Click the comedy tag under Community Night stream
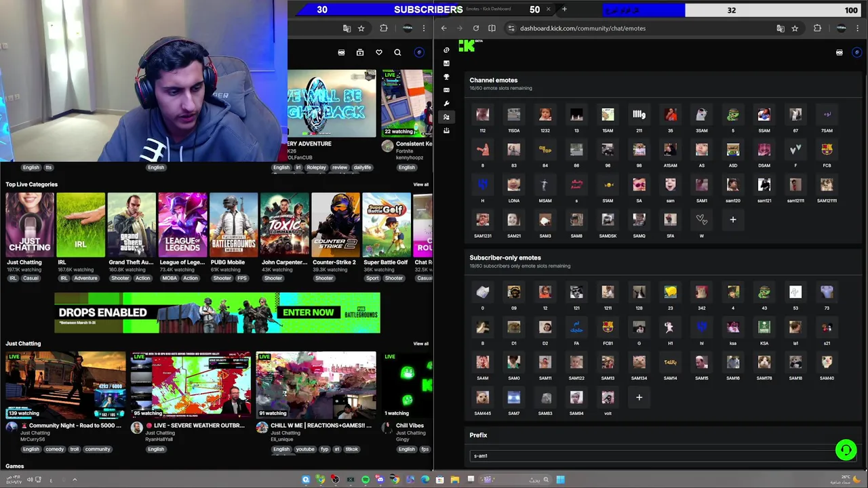The width and height of the screenshot is (868, 488). point(54,449)
